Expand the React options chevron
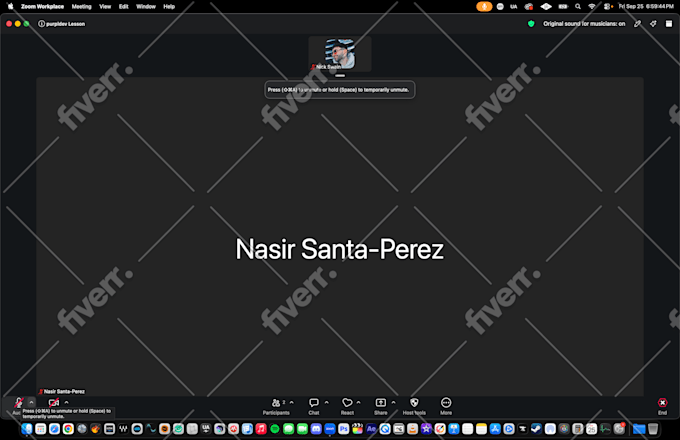The image size is (680, 440). pos(358,403)
